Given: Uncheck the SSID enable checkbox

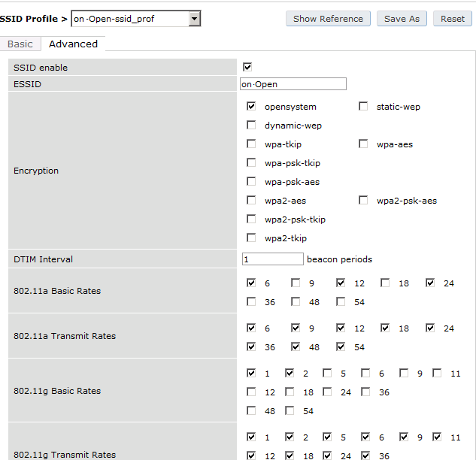Looking at the screenshot, I should 247,67.
